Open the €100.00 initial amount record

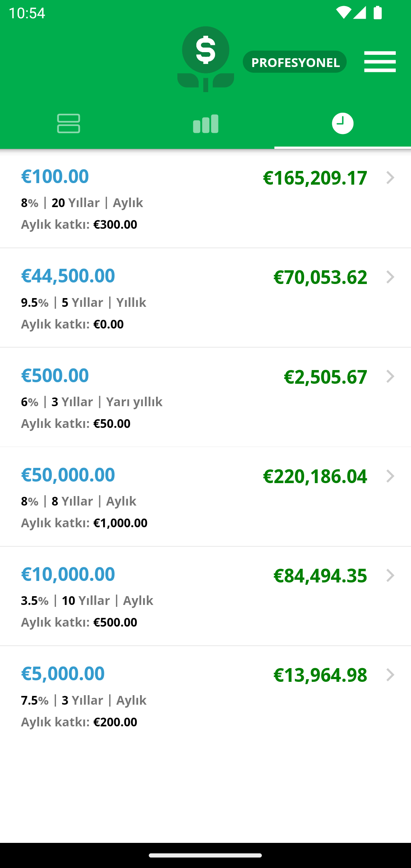click(x=205, y=199)
